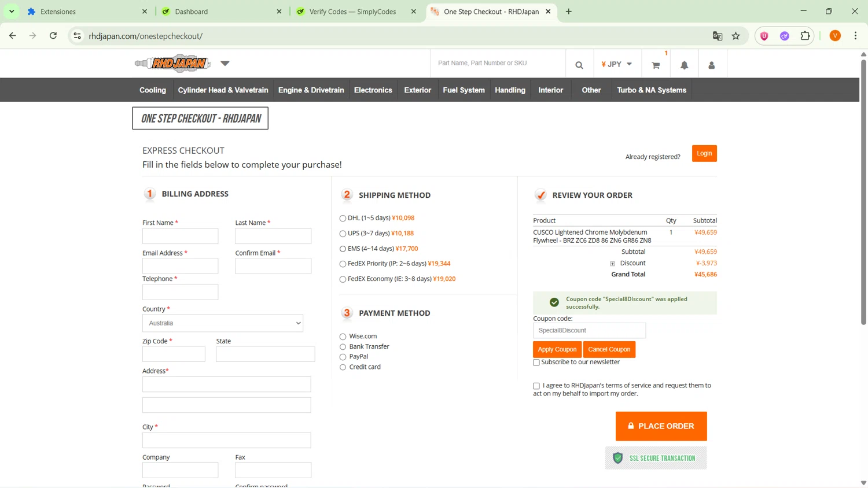This screenshot has height=488, width=868.
Task: Click the Cancel Coupon button
Action: [609, 349]
